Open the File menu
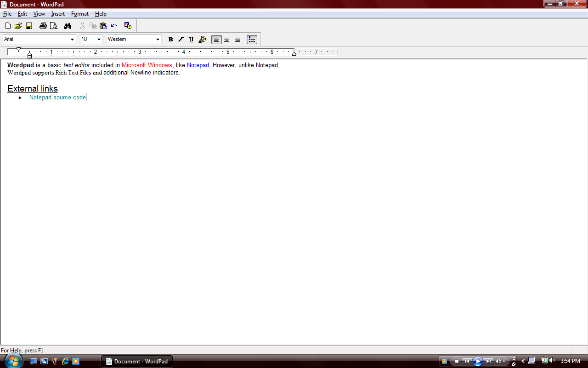588x368 pixels. pyautogui.click(x=7, y=14)
